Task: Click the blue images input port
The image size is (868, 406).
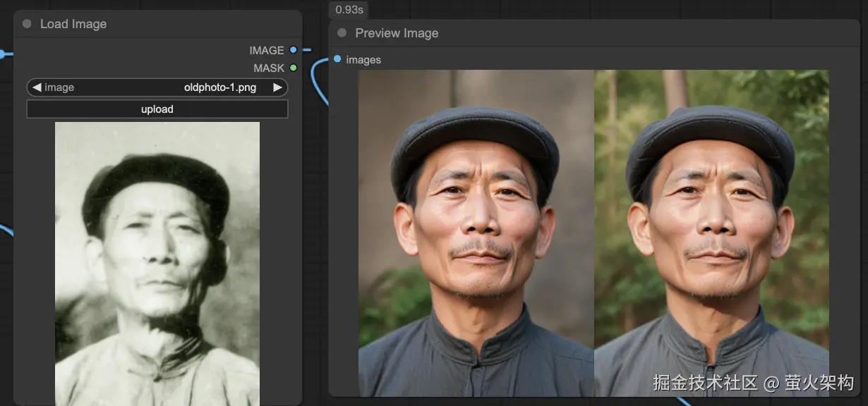Action: coord(337,59)
